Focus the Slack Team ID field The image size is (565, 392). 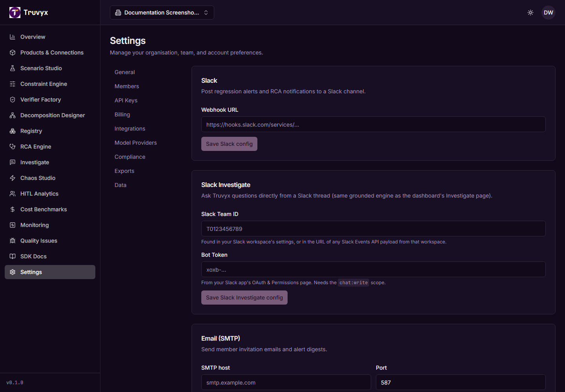(x=374, y=229)
